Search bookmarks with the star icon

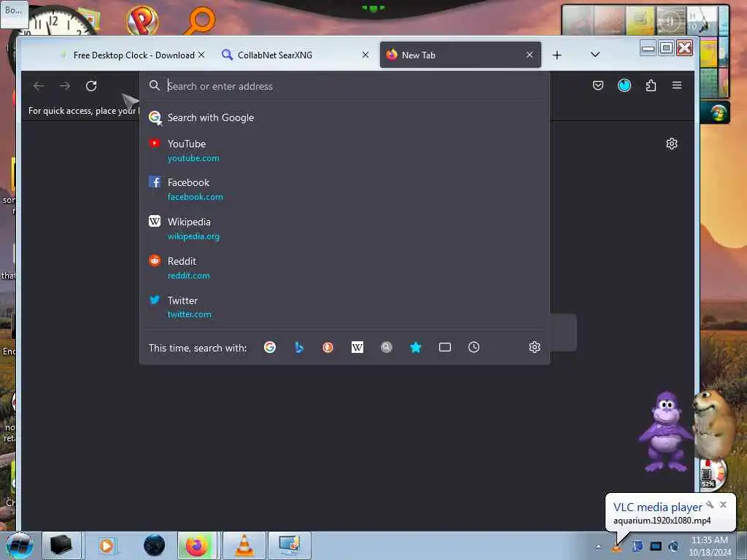point(416,347)
